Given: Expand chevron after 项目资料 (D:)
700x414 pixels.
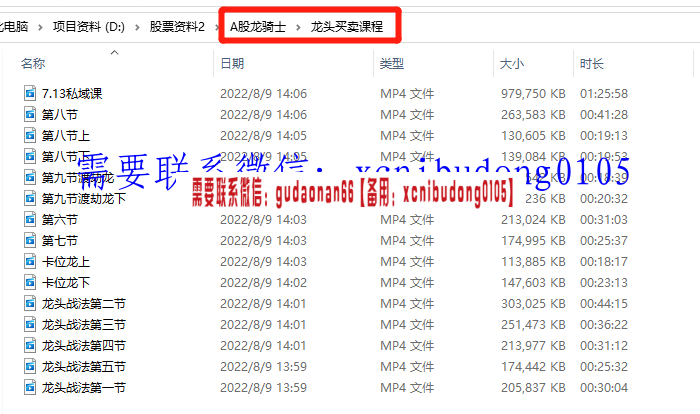Looking at the screenshot, I should click(138, 28).
